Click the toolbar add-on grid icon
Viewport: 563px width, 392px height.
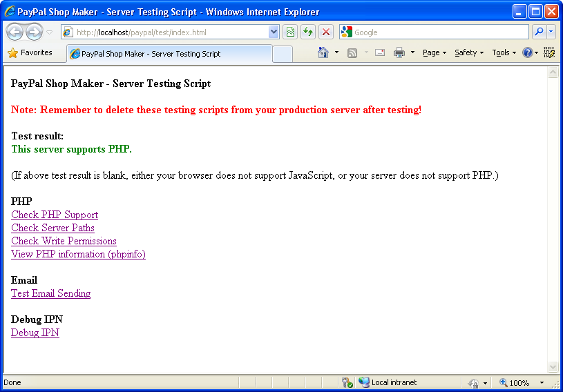[x=549, y=52]
